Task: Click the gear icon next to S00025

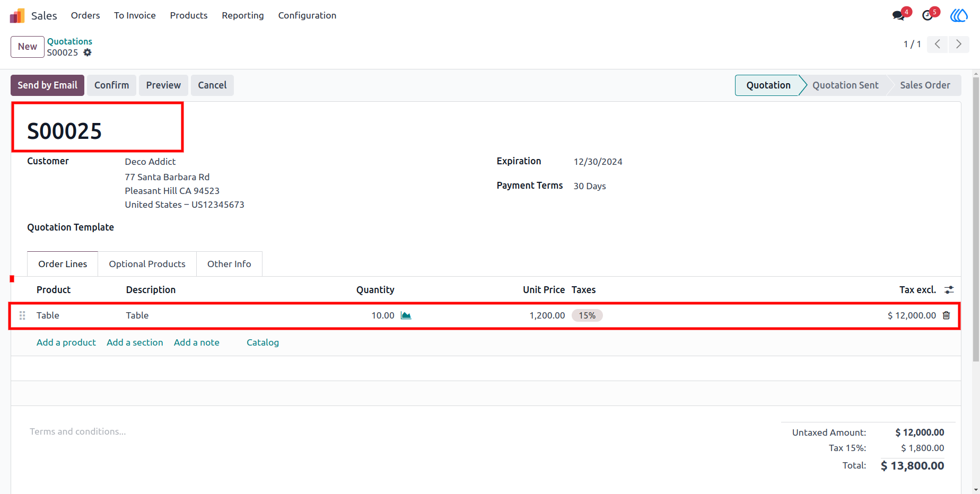Action: tap(87, 52)
